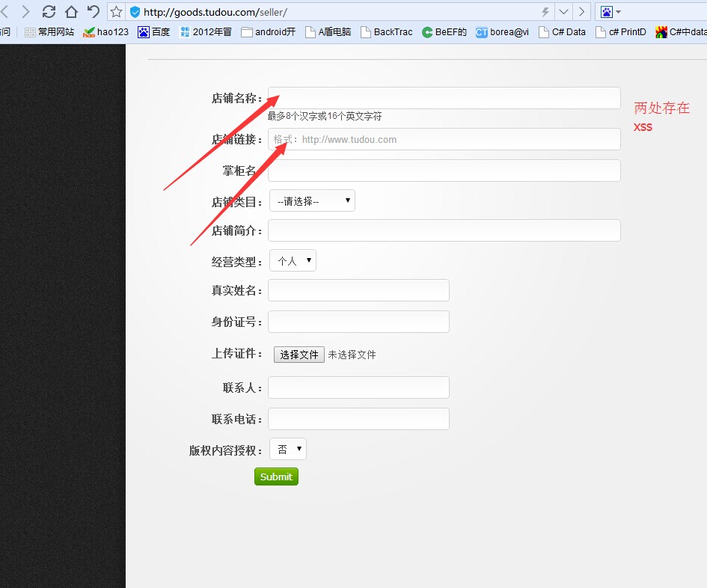707x588 pixels.
Task: Click the 店铺名称 label
Action: tap(236, 98)
